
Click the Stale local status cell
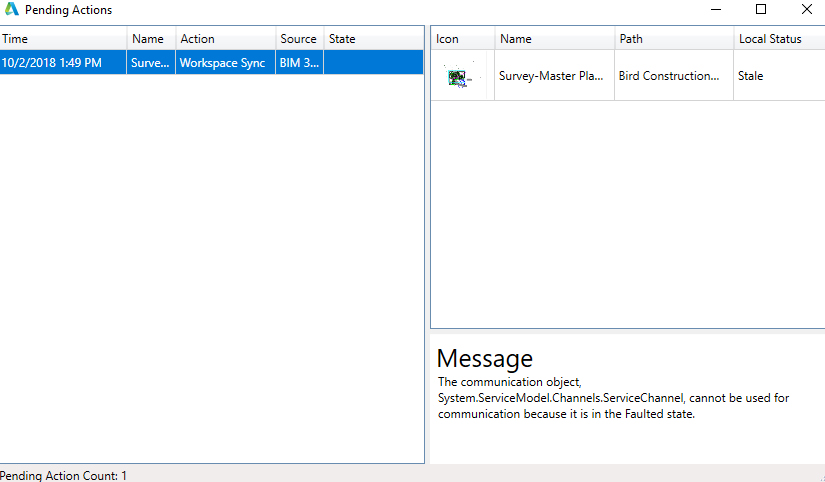(779, 76)
